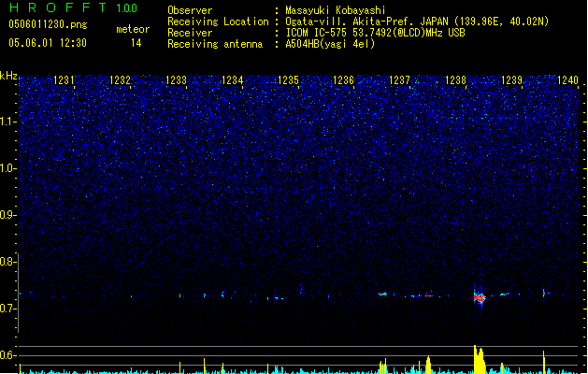Click the 1239 time marker
Viewport: 588px width, 374px height.
512,80
